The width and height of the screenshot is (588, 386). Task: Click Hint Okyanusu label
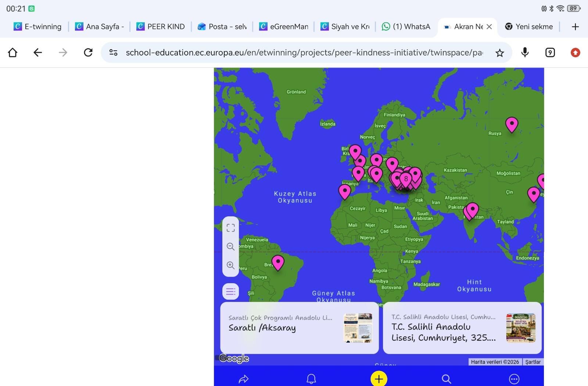pyautogui.click(x=474, y=285)
